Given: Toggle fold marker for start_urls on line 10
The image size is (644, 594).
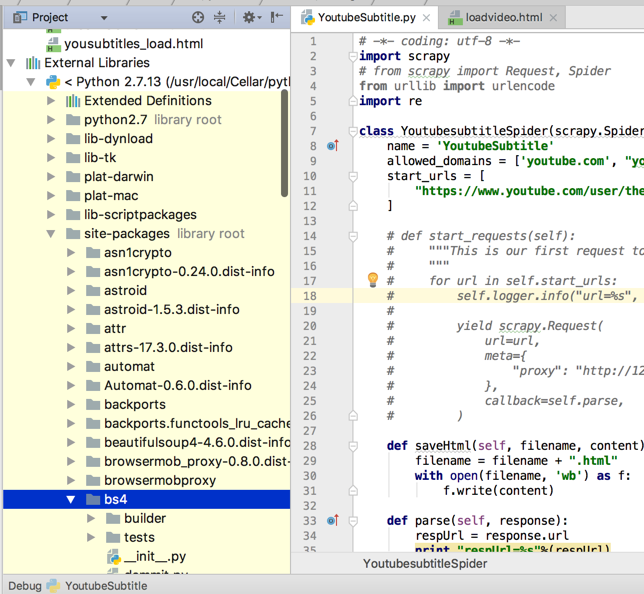Looking at the screenshot, I should [x=353, y=175].
